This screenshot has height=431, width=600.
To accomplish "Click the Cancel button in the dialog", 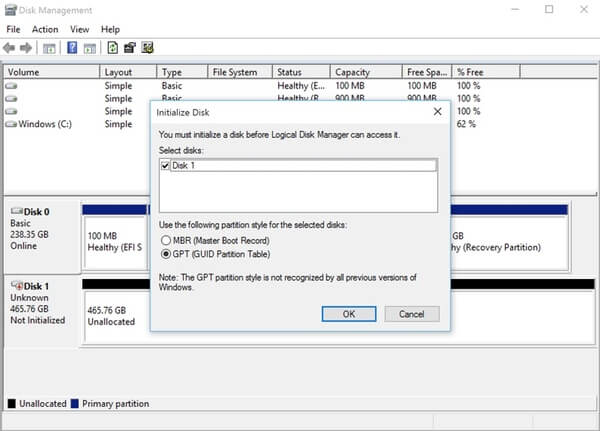I will (x=412, y=314).
